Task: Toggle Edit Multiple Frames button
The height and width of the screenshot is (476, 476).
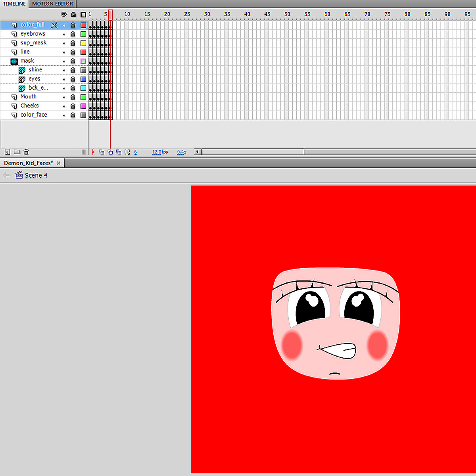Action: pos(119,152)
